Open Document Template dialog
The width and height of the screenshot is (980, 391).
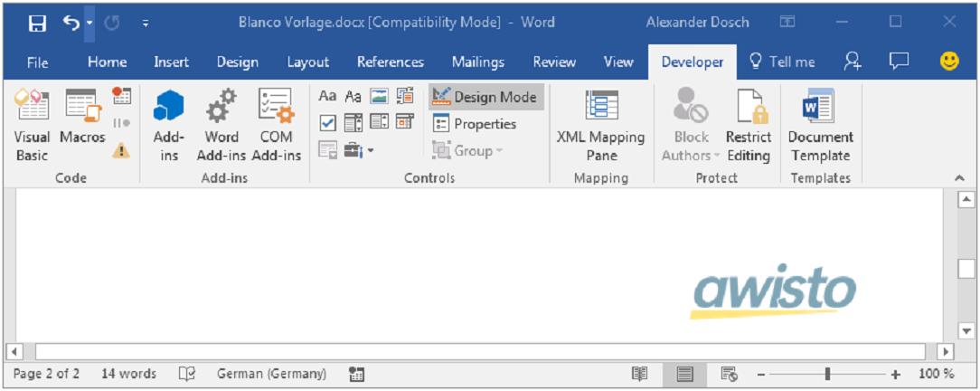point(820,125)
